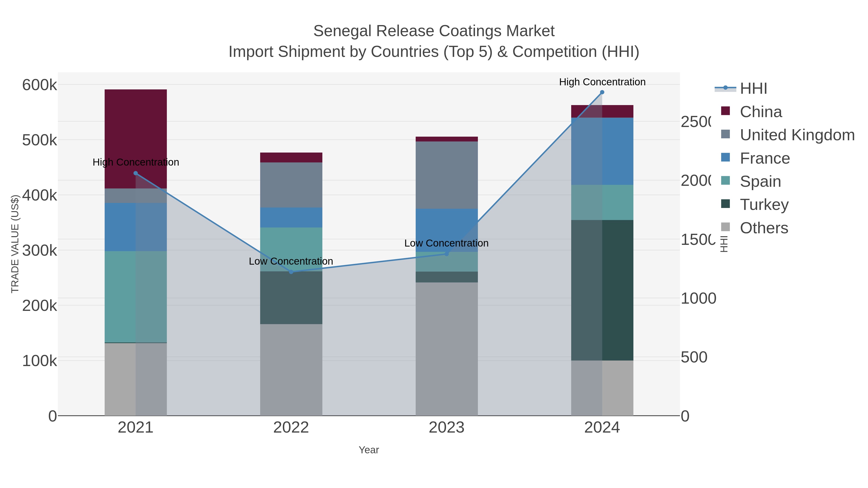The width and height of the screenshot is (868, 488).
Task: Click the 1000 HHI axis tick label
Action: point(698,298)
